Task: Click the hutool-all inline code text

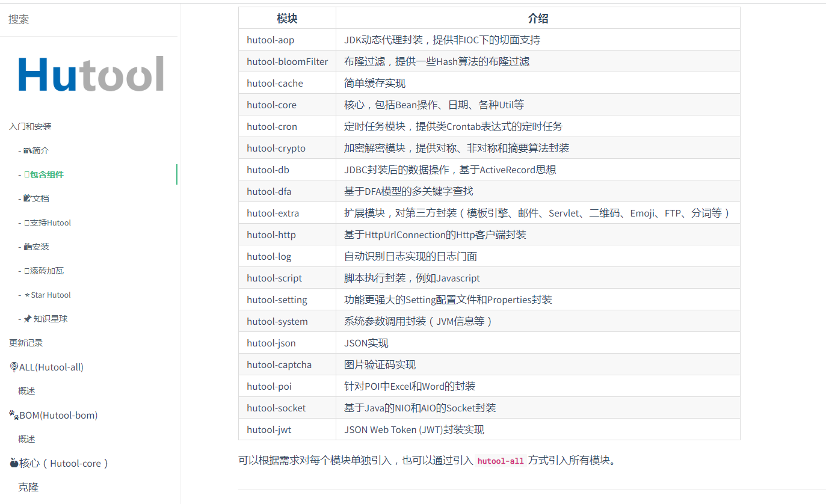Action: (500, 461)
